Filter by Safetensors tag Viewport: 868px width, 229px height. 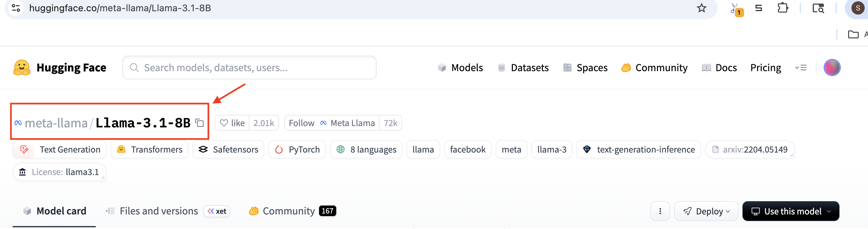pos(228,149)
